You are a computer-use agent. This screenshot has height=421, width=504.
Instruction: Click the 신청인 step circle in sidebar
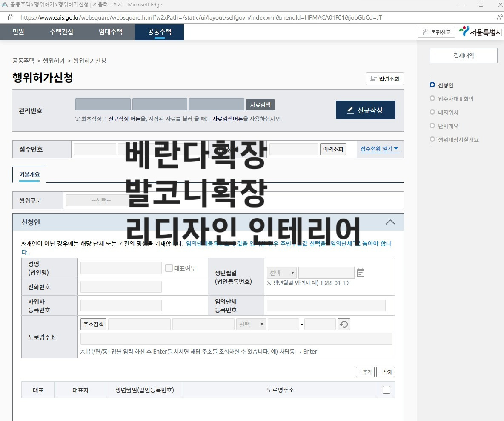point(432,85)
